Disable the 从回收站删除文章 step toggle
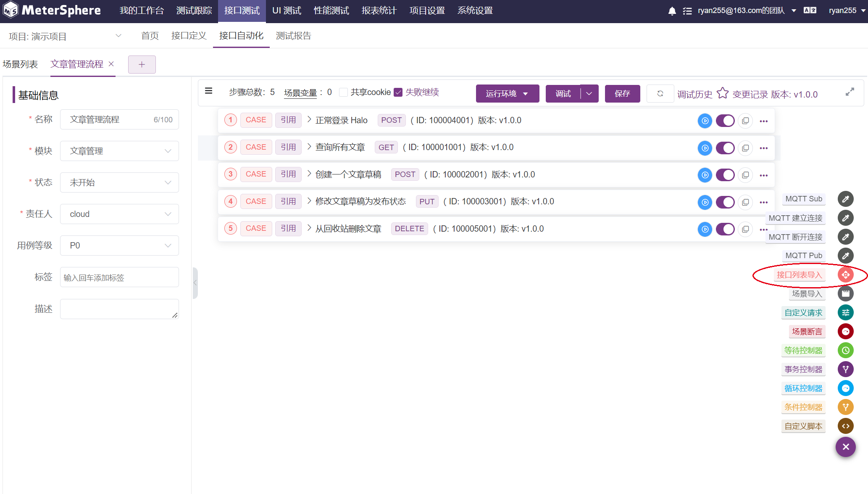Image resolution: width=868 pixels, height=494 pixels. (x=725, y=229)
